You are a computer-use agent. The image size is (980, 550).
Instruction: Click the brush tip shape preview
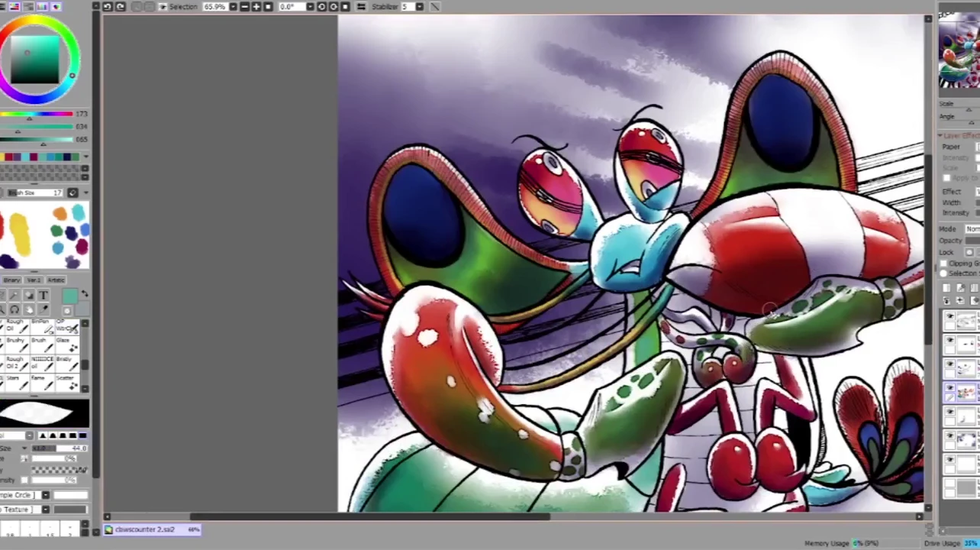[x=44, y=414]
